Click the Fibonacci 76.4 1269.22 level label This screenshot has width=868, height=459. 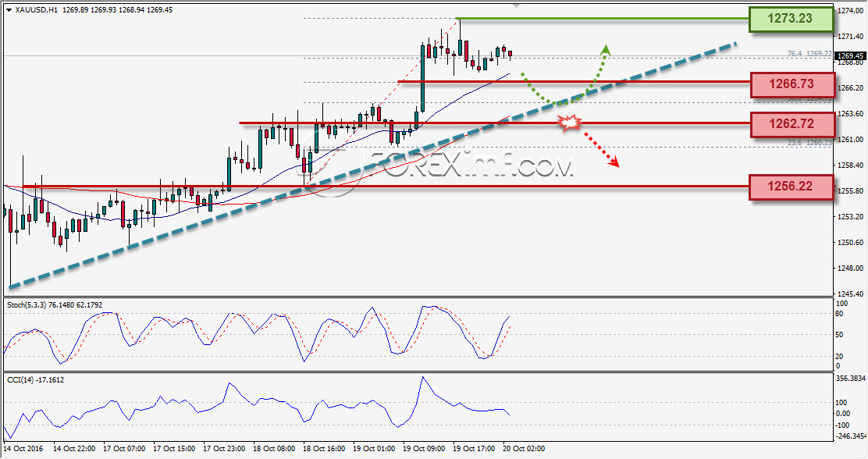[x=809, y=54]
